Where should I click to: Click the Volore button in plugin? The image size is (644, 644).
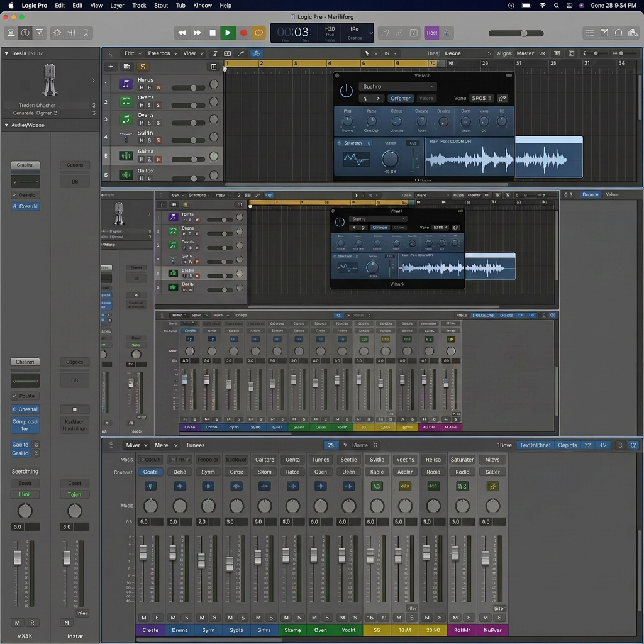point(426,98)
